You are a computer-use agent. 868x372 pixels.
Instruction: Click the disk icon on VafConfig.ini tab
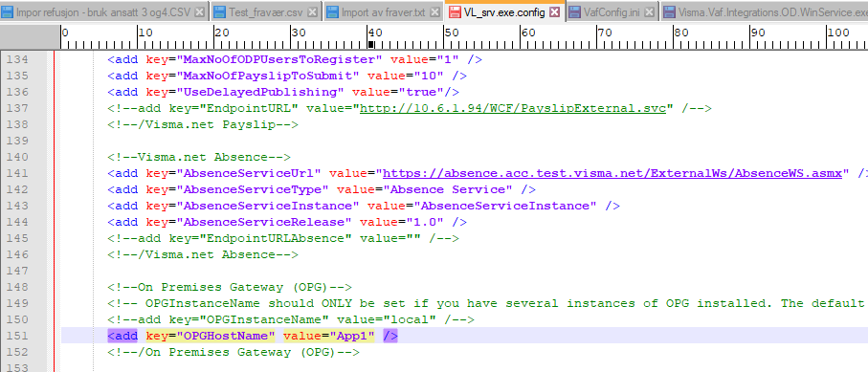tap(574, 11)
